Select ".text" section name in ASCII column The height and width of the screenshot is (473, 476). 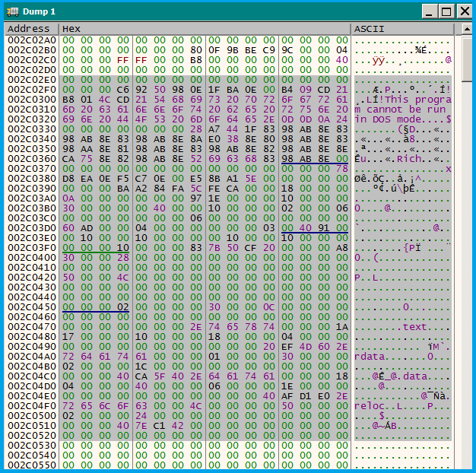[415, 326]
